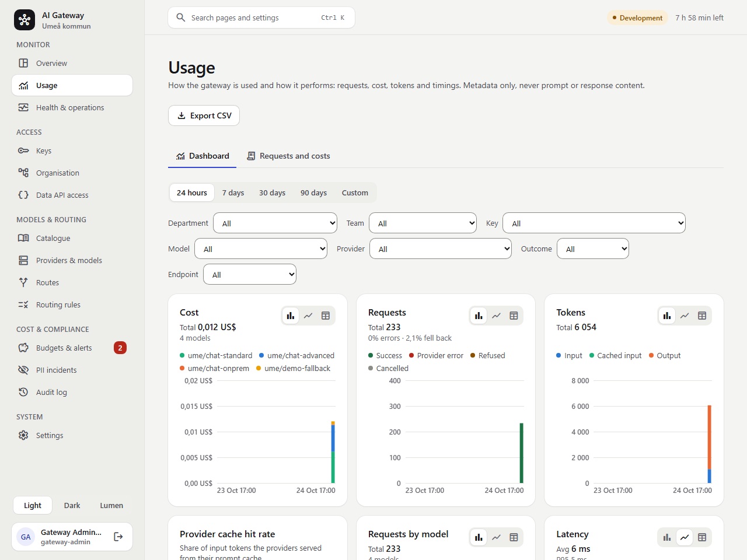
Task: Open the Audit log page
Action: coord(72,392)
